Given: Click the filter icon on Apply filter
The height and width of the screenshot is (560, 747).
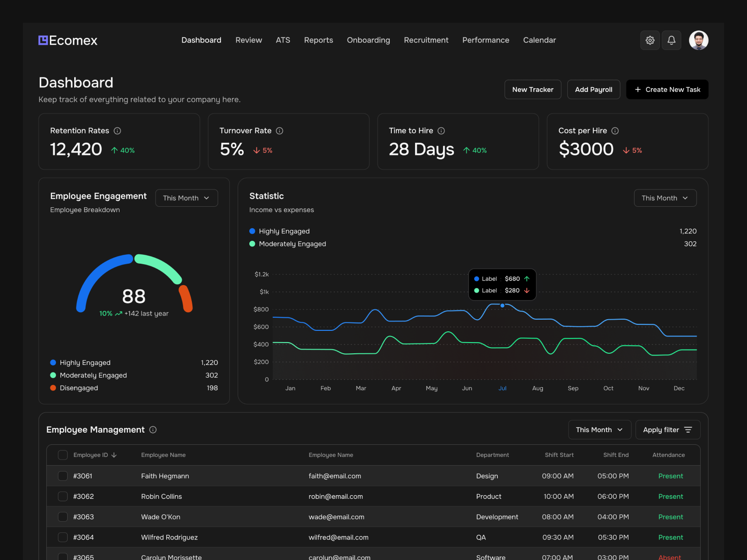Looking at the screenshot, I should [689, 430].
